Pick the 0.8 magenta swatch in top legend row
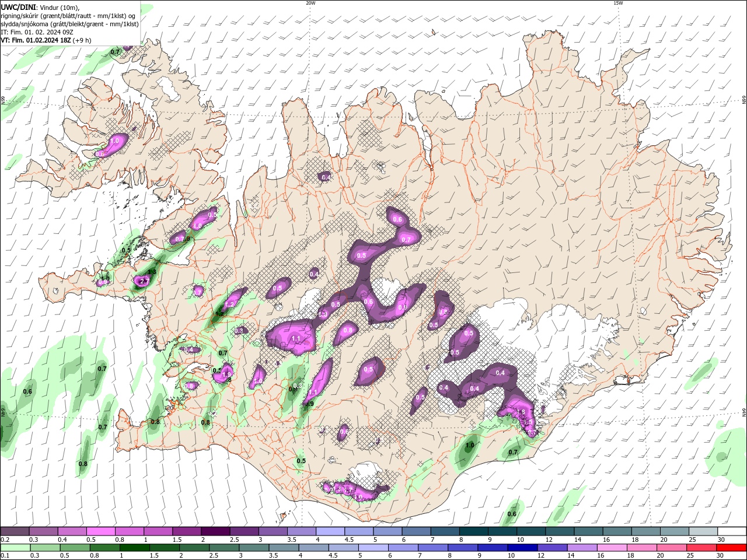Viewport: 747px width, 560px height. click(129, 531)
